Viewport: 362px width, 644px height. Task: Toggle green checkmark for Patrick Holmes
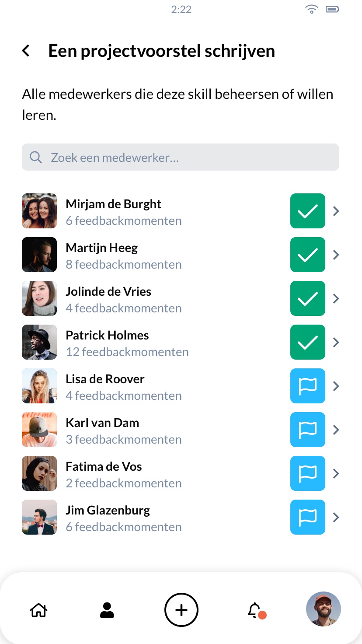coord(307,342)
